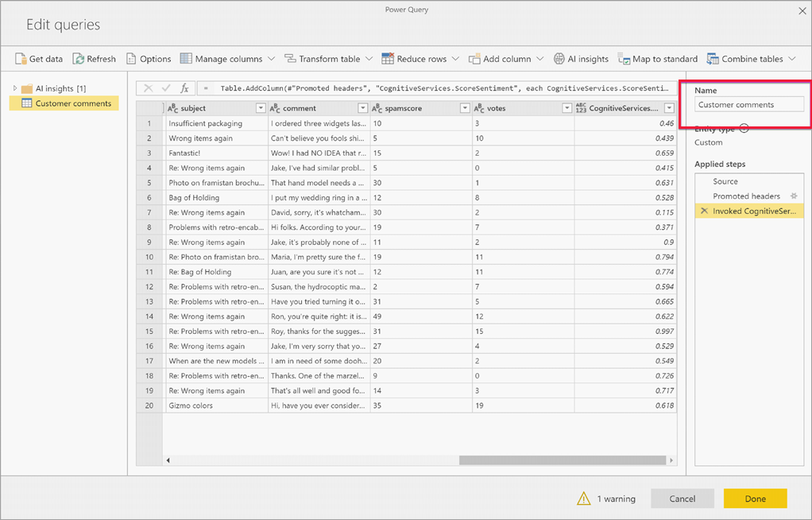Click the scrollbar right arrow
This screenshot has height=520, width=812.
(x=671, y=460)
